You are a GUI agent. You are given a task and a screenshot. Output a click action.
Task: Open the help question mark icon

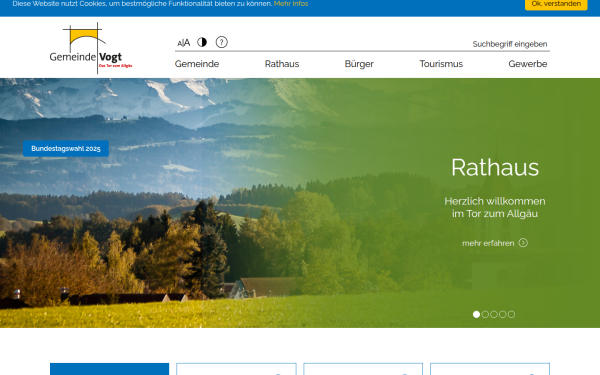pyautogui.click(x=222, y=42)
